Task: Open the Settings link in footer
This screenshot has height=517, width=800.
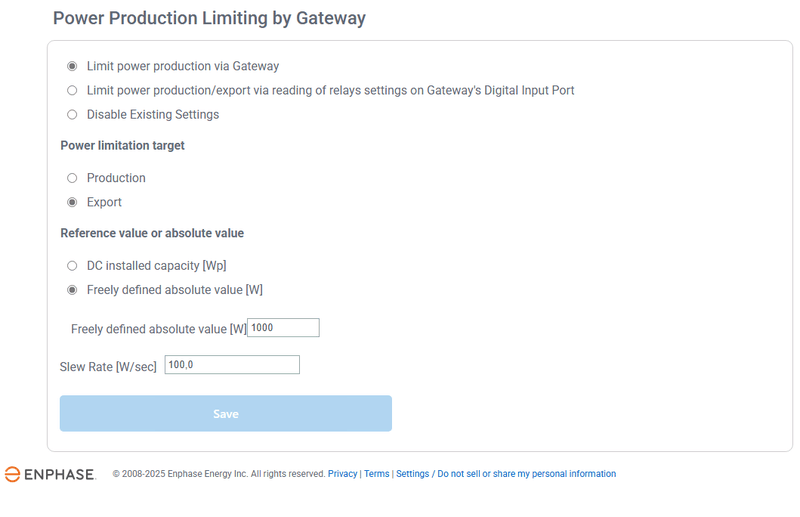Action: [x=412, y=474]
